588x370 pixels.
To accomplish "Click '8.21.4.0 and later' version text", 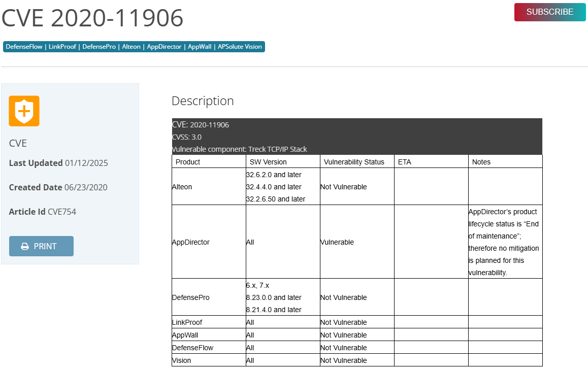I will tap(274, 310).
